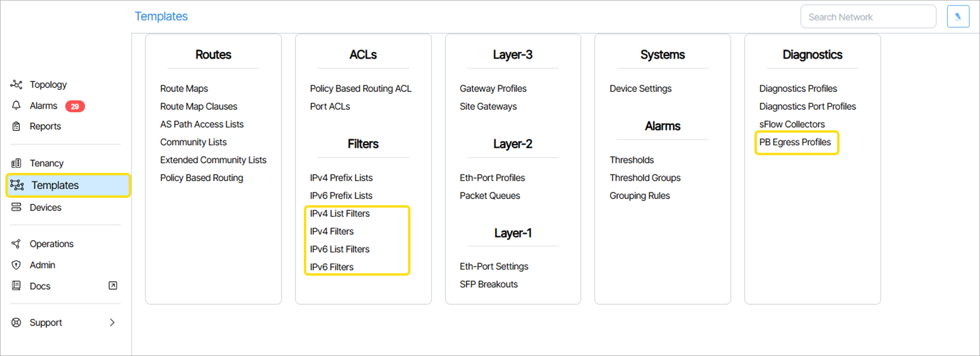Click the Alarms bell icon
Viewport: 980px width, 356px height.
coord(16,106)
